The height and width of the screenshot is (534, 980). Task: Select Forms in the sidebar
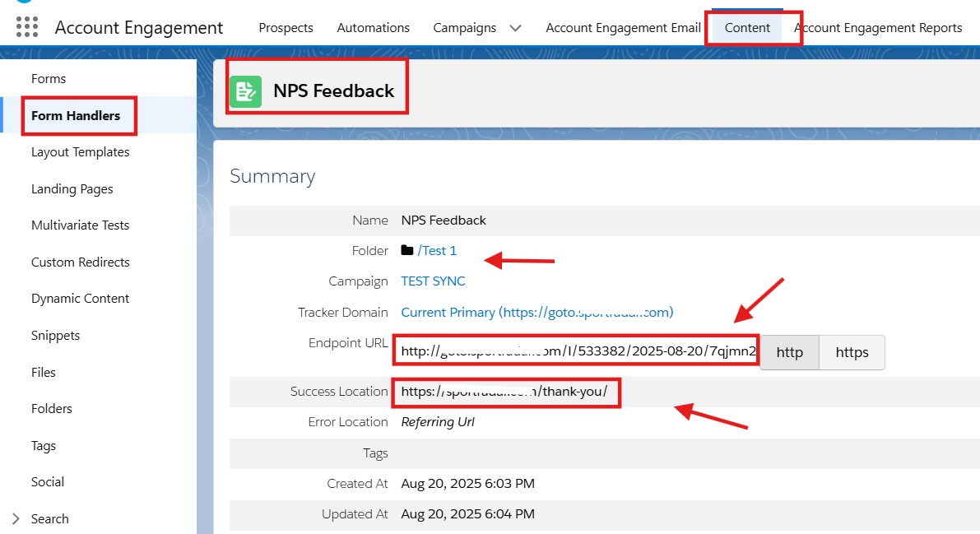coord(49,79)
